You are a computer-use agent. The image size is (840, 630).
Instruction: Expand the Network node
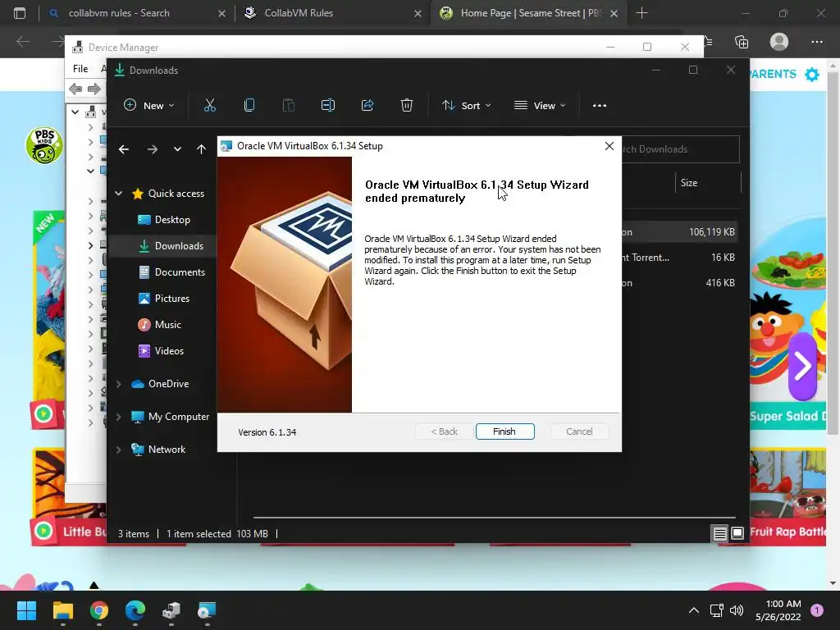click(x=118, y=450)
